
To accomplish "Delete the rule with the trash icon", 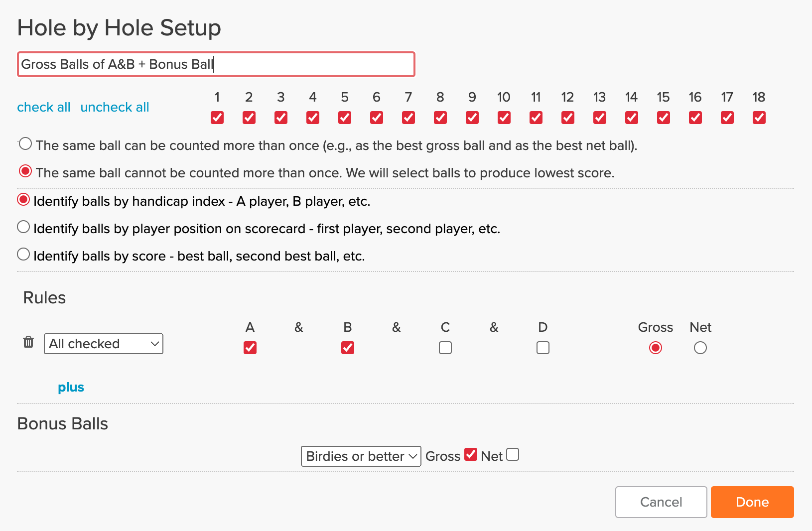I will pos(28,342).
